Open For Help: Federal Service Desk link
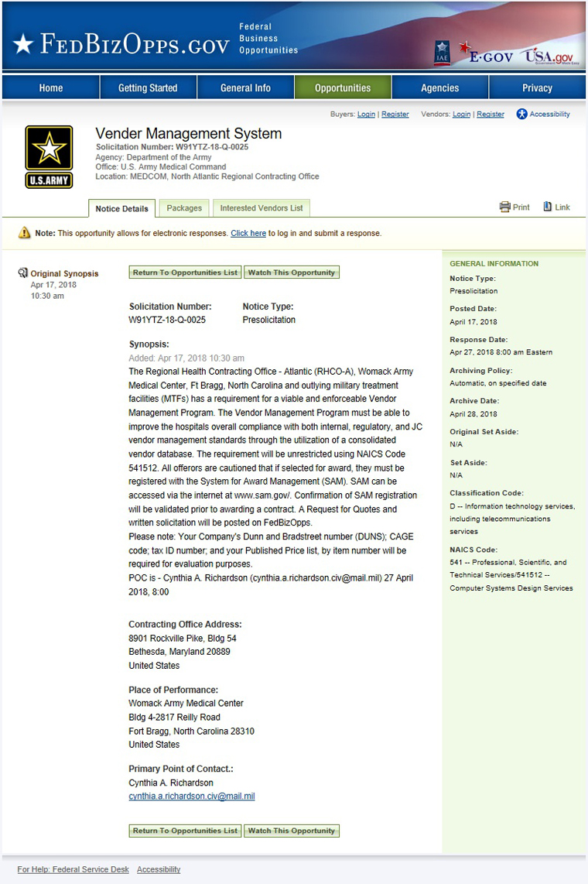This screenshot has width=588, height=884. click(x=73, y=869)
